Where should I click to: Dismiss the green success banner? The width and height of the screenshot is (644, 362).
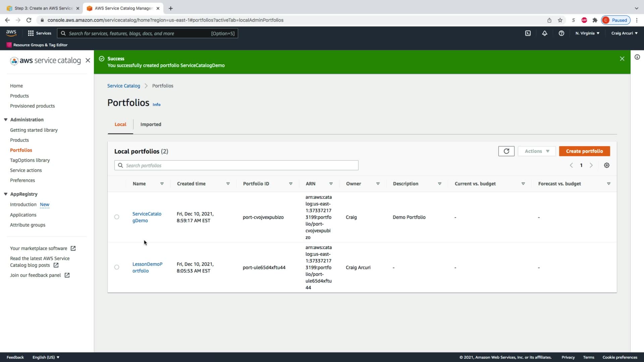[622, 59]
